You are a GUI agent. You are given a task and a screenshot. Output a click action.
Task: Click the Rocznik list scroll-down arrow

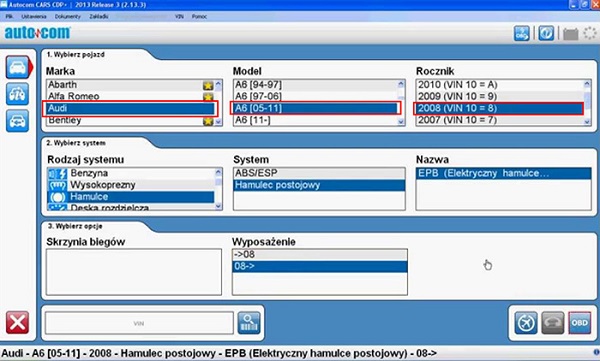tap(587, 122)
